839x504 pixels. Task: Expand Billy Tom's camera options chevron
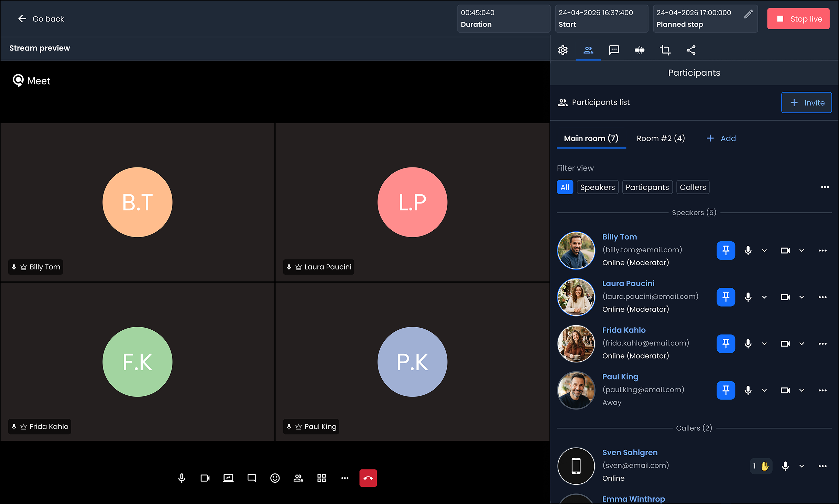(x=802, y=251)
